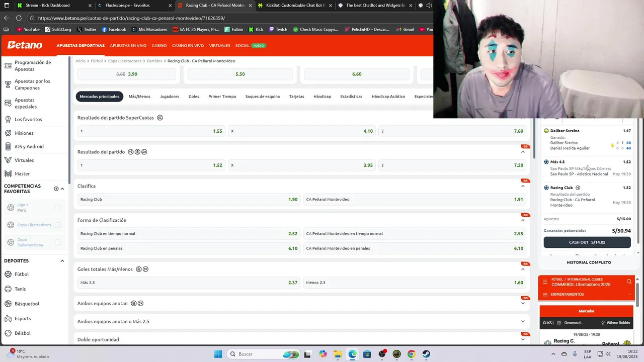Screen dimensions: 644x362
Task: Switch to Jugadores tab
Action: [170, 97]
